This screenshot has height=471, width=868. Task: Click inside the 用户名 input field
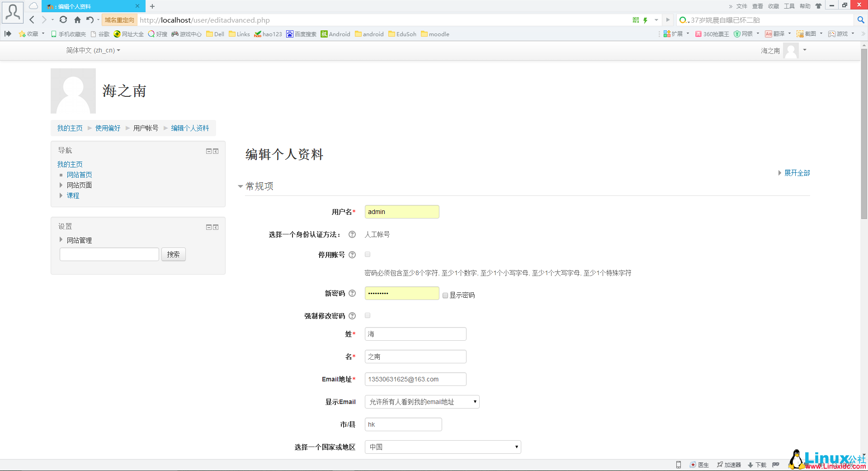tap(401, 212)
